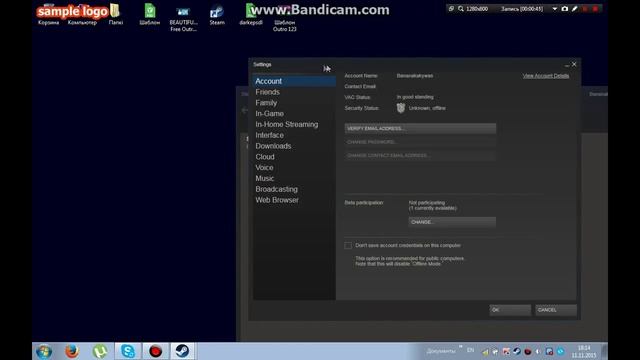
Task: Click the 1280x800 resolution text in Bandicam bar
Action: (x=477, y=9)
